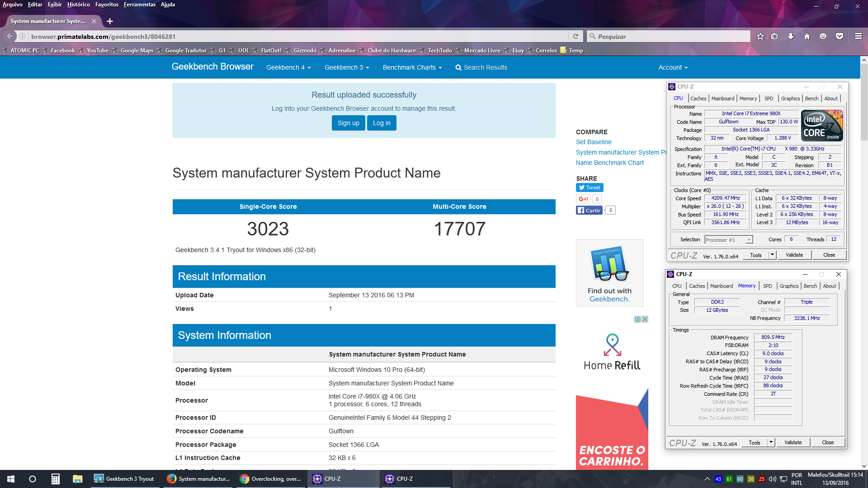Open Tools dropdown arrow in lower CPU-Z window
Screen dimensions: 868x488
point(771,442)
